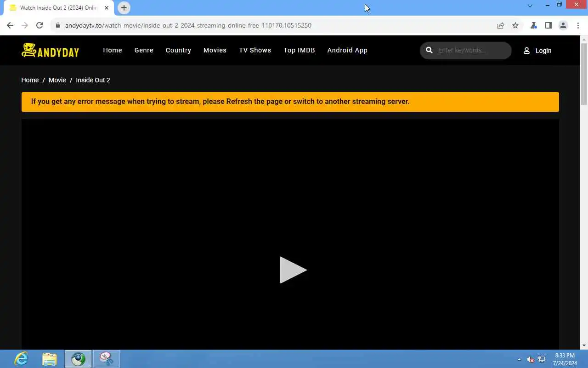Open the Chrome labs flask icon
This screenshot has height=368, width=588.
pyautogui.click(x=533, y=25)
